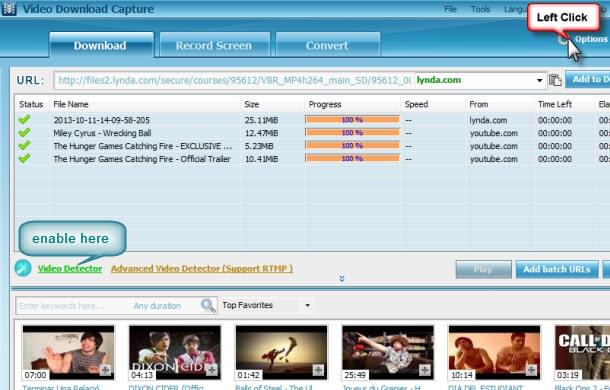
Task: Select Hunger Games Catching Fire - Official Trailer
Action: coord(142,159)
